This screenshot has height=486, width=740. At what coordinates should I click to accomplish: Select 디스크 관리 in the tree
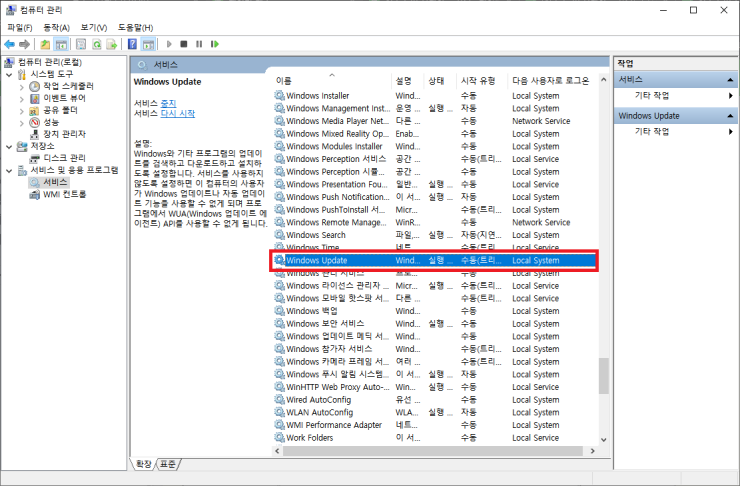[64, 158]
